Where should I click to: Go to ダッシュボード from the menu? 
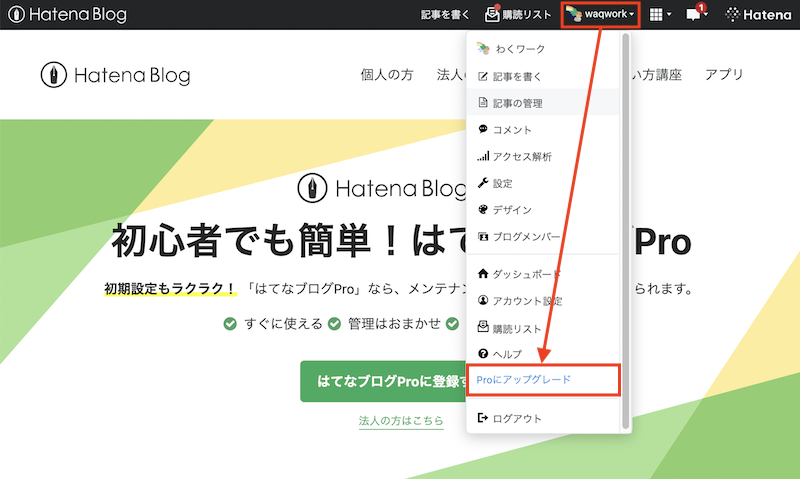coord(542,274)
